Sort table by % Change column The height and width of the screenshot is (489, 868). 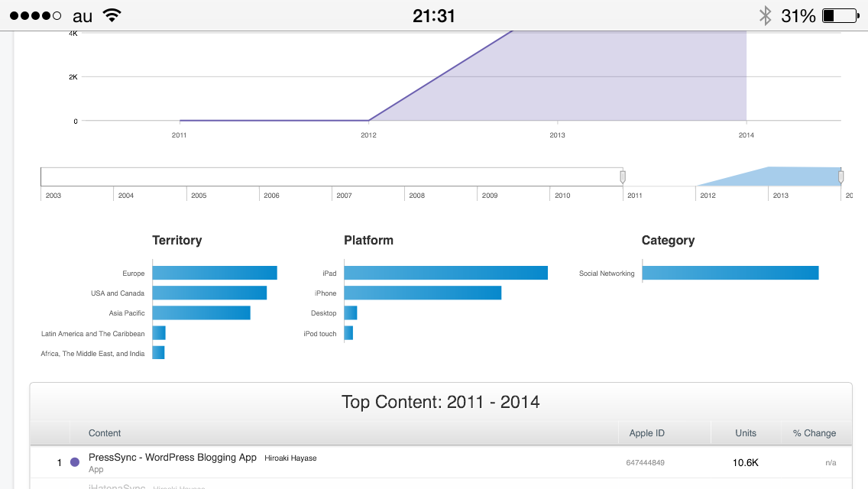814,433
